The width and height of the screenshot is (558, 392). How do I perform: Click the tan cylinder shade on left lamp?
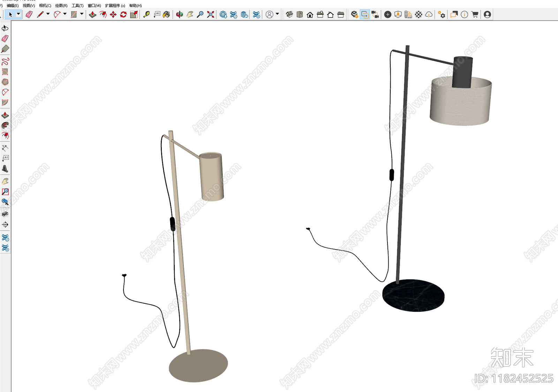coord(211,177)
